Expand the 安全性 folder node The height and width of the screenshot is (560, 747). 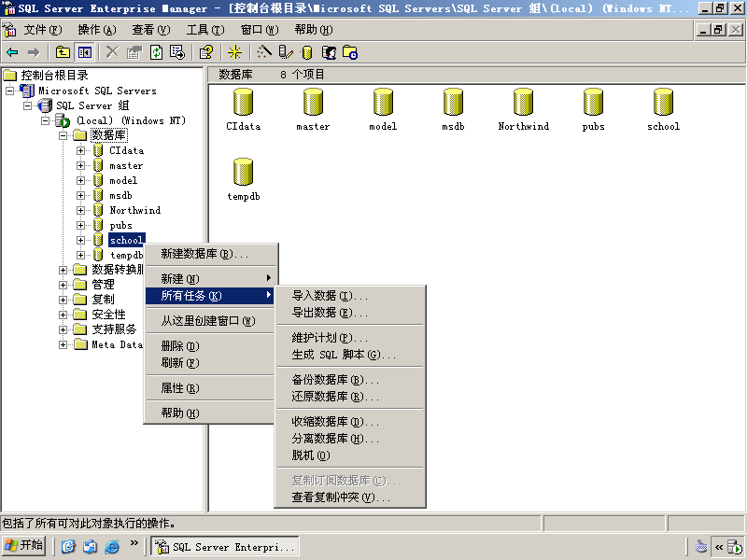pyautogui.click(x=63, y=315)
